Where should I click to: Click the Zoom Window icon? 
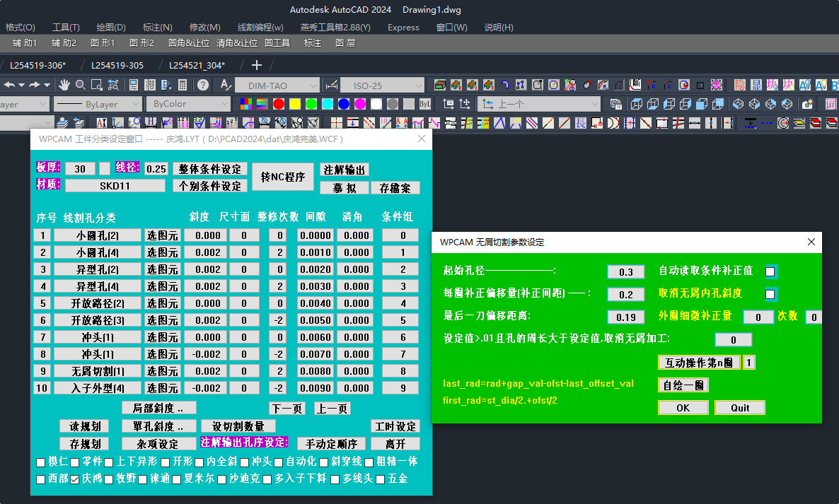click(97, 85)
